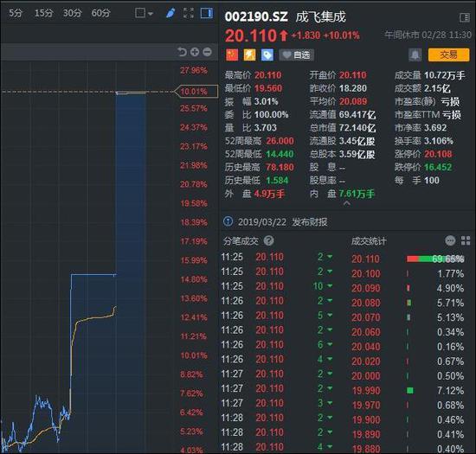Zoom in chart with plus icon

click(x=195, y=52)
